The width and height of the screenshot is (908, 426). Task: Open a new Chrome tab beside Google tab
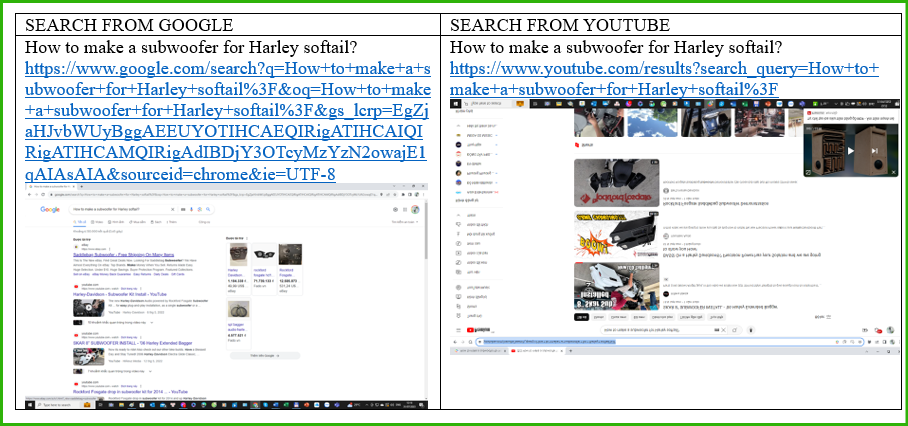tap(81, 187)
